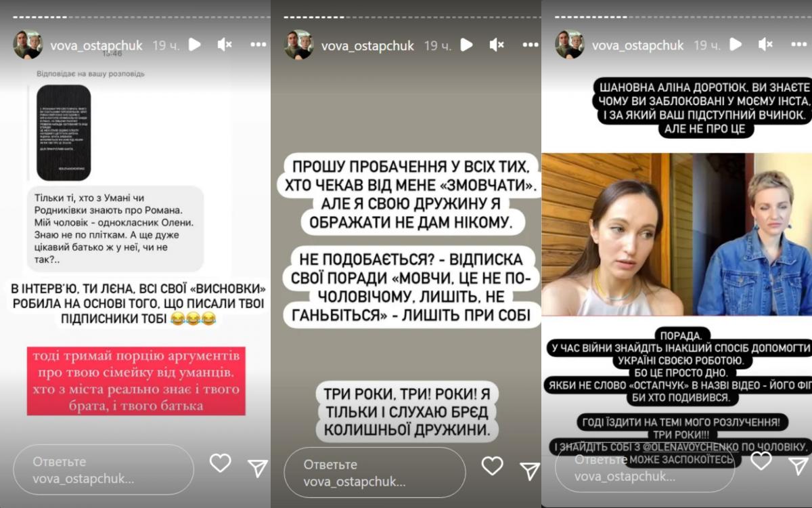Share the middle story via paper plane icon
Viewport: 812px width, 508px height.
529,470
